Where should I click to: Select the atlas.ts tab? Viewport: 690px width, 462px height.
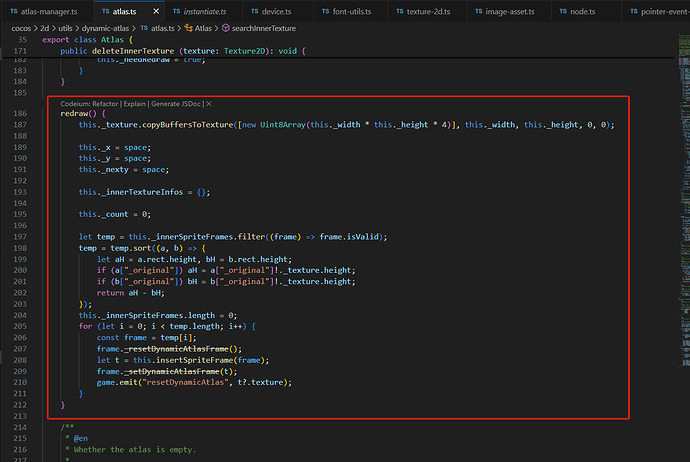coord(124,11)
